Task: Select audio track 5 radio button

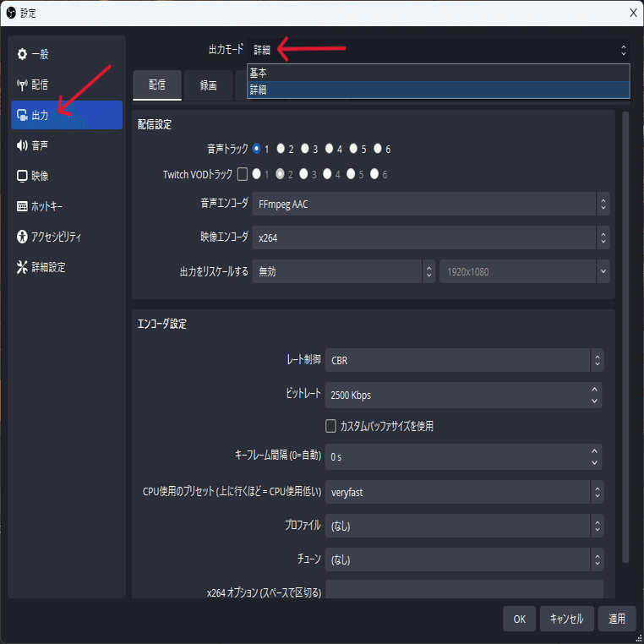Action: coord(353,148)
